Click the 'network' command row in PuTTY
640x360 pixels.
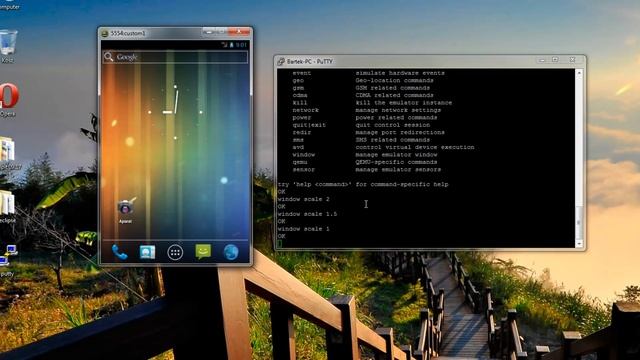point(367,110)
